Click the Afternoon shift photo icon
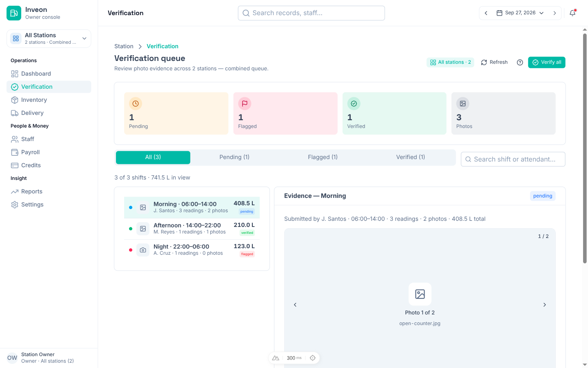Screen dimensions: 588x368 [x=143, y=229]
